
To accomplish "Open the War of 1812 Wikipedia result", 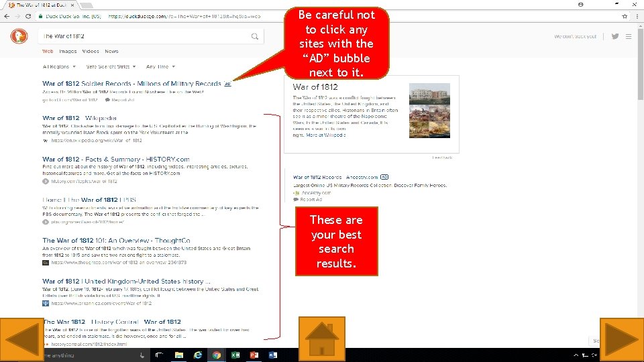I will [79, 118].
